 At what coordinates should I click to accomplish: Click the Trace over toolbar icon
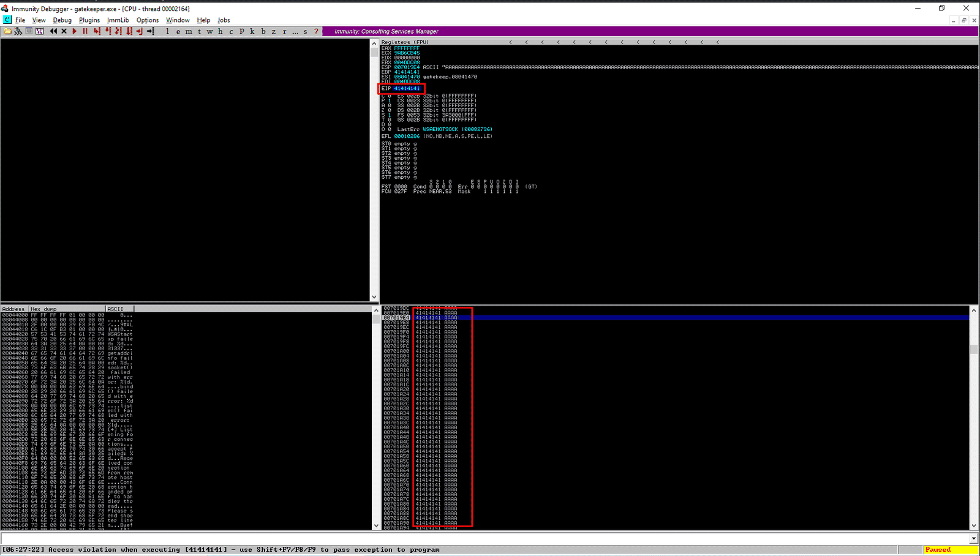[x=129, y=31]
